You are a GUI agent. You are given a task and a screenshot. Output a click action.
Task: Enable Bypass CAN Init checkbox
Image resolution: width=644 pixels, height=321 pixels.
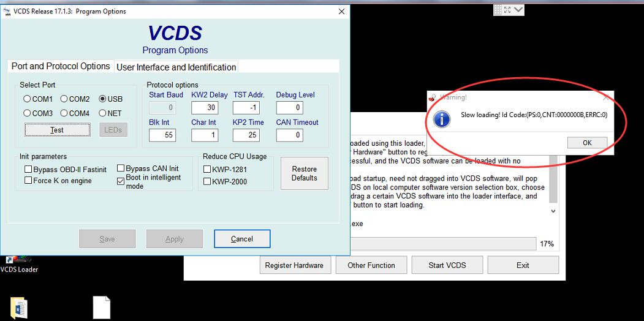pos(121,168)
